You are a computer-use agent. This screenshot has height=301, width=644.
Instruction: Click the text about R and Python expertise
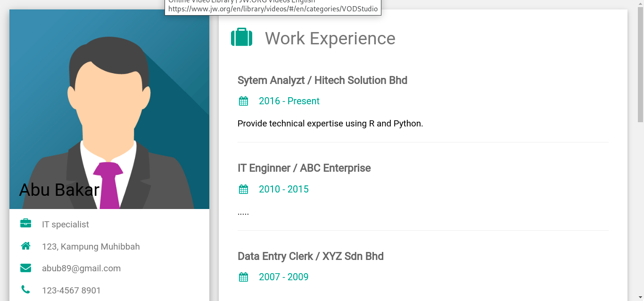point(330,124)
